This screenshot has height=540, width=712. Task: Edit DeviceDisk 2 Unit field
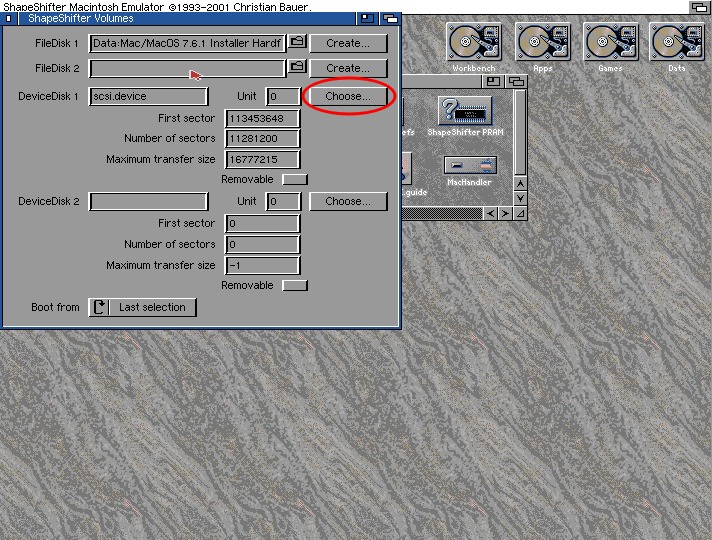(x=283, y=201)
